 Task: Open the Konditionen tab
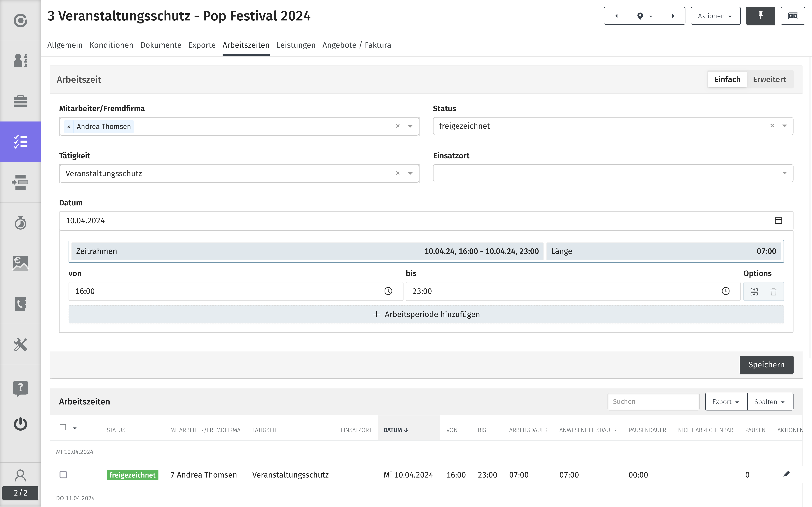point(111,45)
